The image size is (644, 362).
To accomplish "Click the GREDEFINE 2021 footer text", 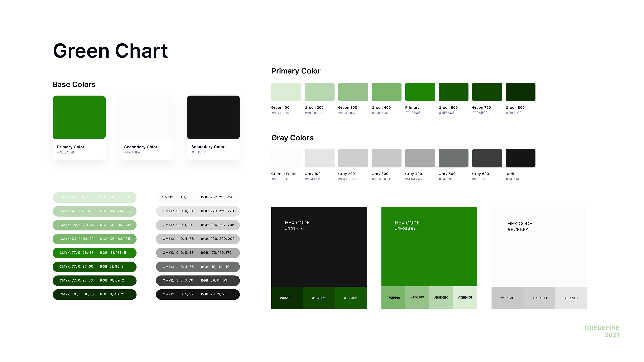I will click(x=602, y=331).
